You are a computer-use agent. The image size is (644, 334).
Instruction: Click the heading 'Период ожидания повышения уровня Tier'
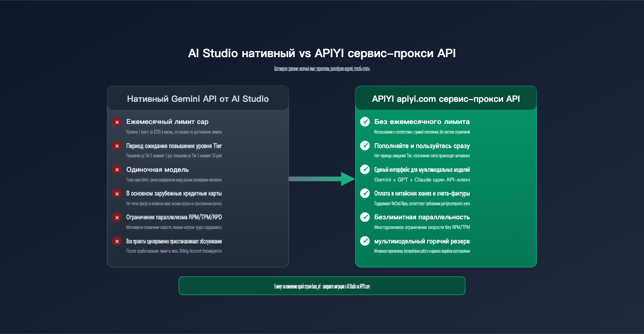pos(174,146)
